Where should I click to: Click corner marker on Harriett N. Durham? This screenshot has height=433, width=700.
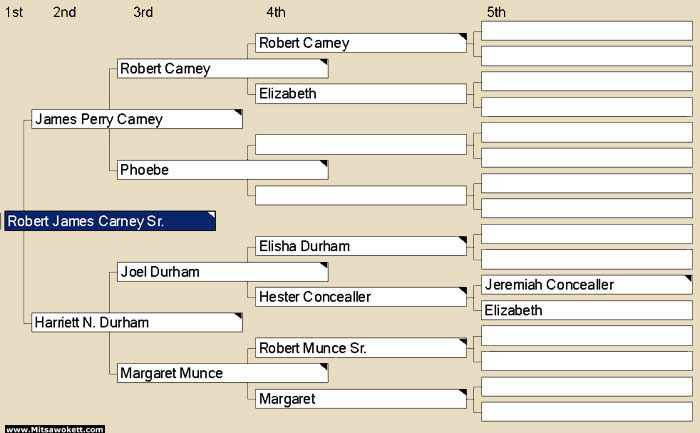coord(238,316)
